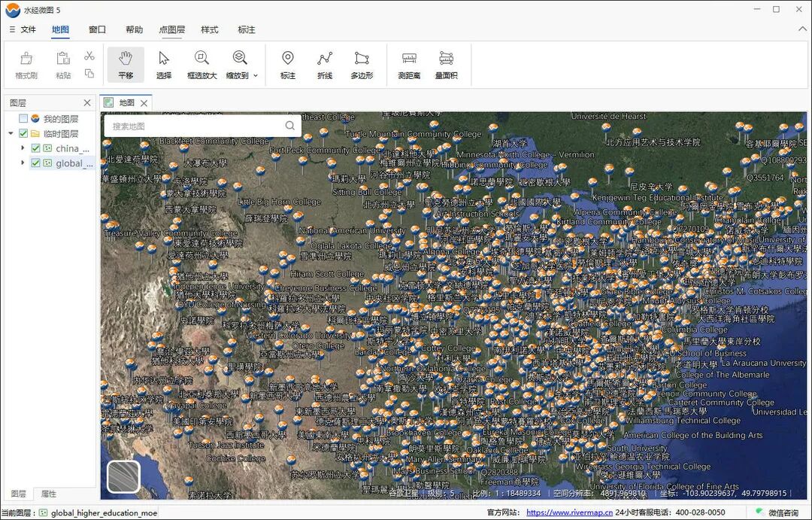Screen dimensions: 812x520
Task: Start the 量面积 area measure tool
Action: point(446,65)
